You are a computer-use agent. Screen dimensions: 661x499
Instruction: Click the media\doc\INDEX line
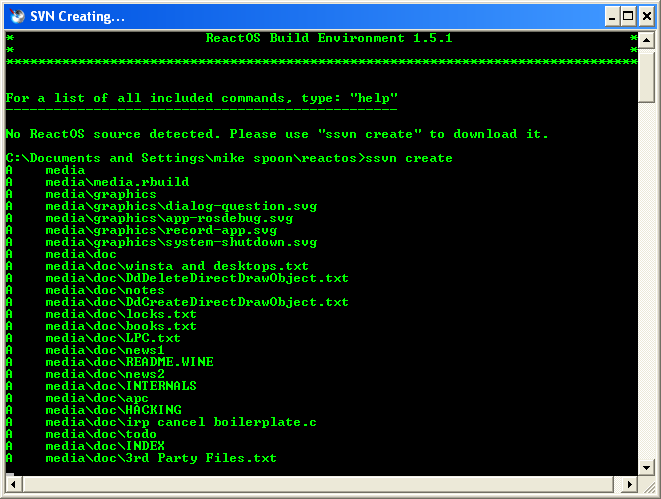[85, 446]
